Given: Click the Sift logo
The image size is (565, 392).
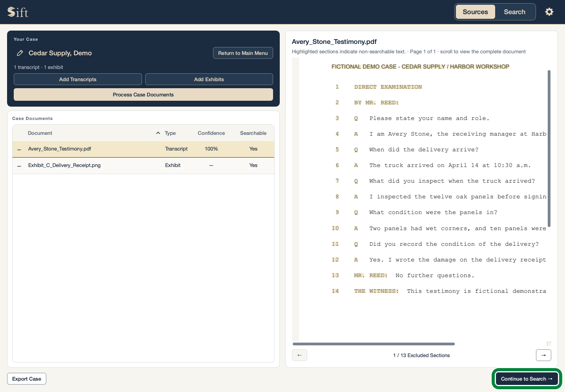Looking at the screenshot, I should 18,12.
